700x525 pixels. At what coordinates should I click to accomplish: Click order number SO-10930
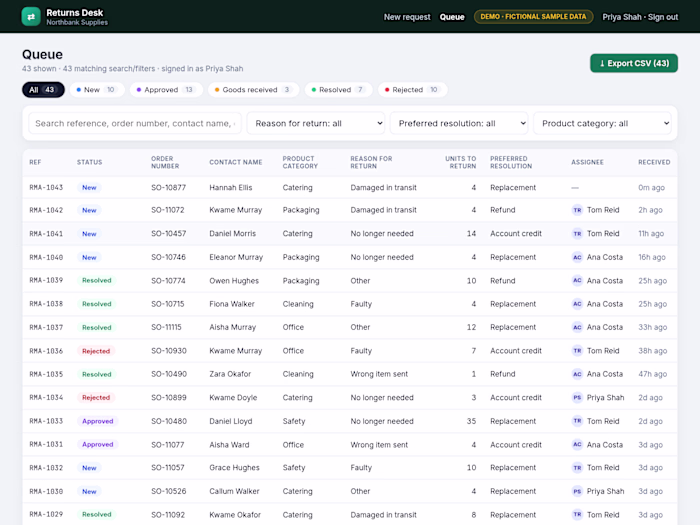tap(169, 351)
